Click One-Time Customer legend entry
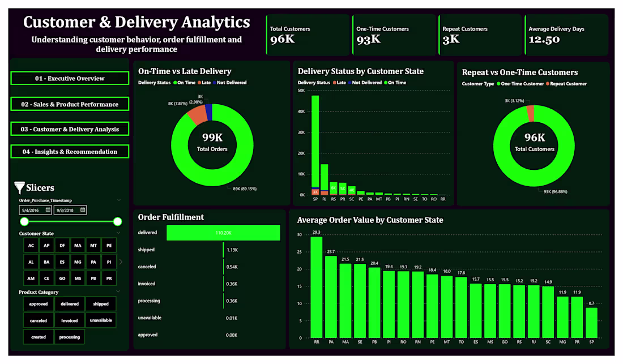Viewport: 623px width, 364px height. pyautogui.click(x=520, y=84)
